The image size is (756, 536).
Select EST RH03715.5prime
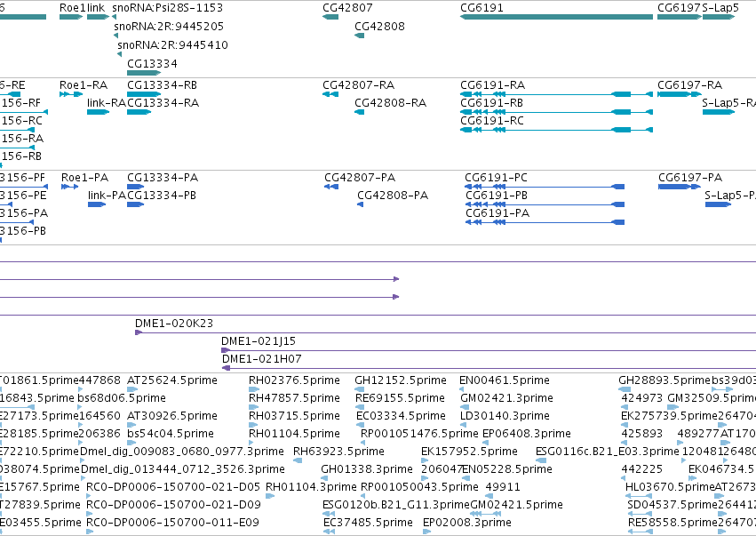[294, 416]
